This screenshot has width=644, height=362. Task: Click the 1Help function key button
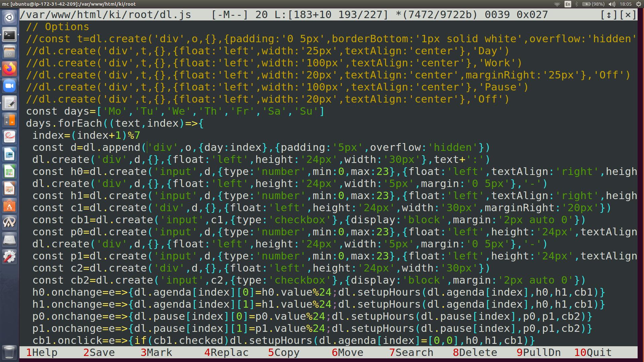tap(42, 353)
